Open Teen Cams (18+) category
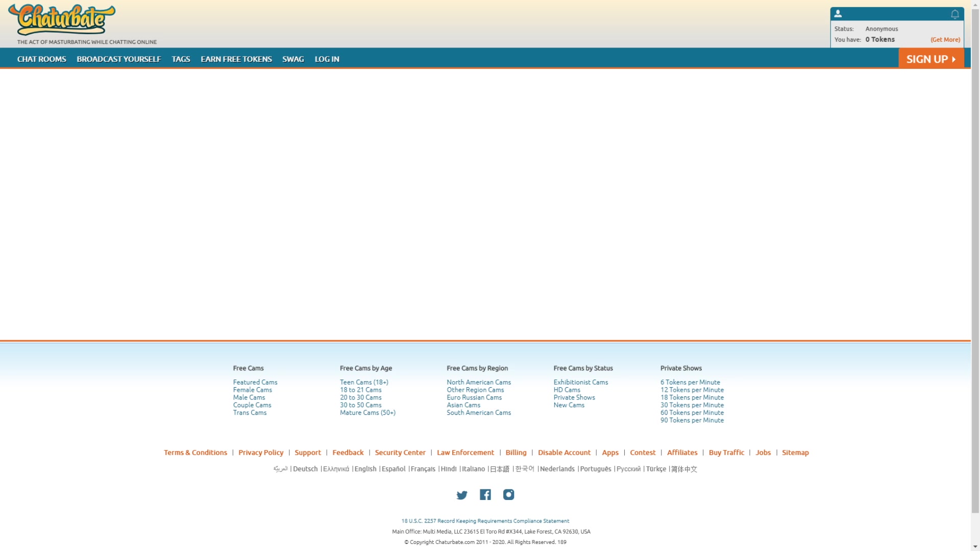980x551 pixels. pos(363,382)
